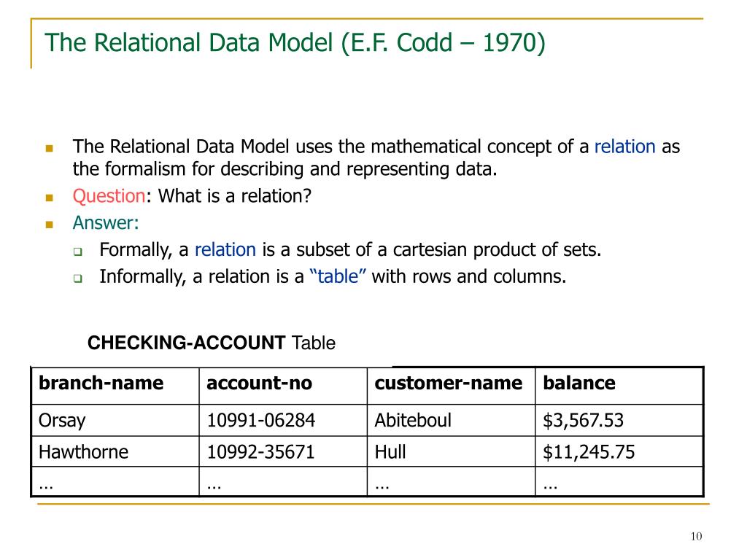Image resolution: width=747 pixels, height=560 pixels.
Task: Click the yellow bullet next to Answer
Action: [x=49, y=225]
